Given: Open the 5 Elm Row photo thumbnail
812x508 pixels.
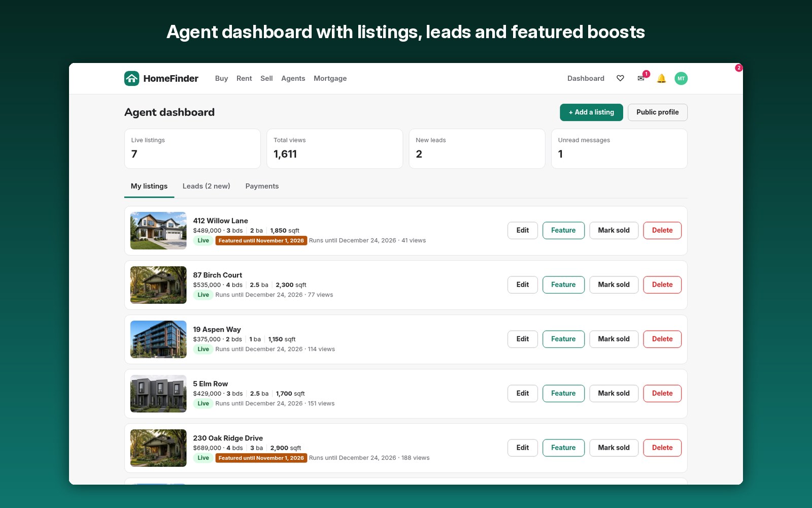Looking at the screenshot, I should (x=158, y=394).
